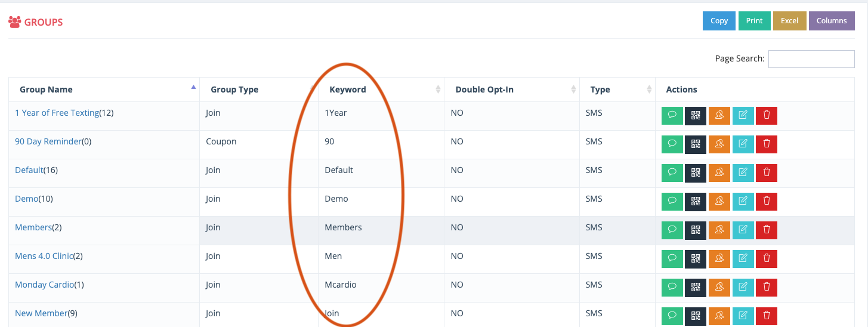The height and width of the screenshot is (327, 868).
Task: Sort table by Double Opt-In column
Action: point(512,90)
